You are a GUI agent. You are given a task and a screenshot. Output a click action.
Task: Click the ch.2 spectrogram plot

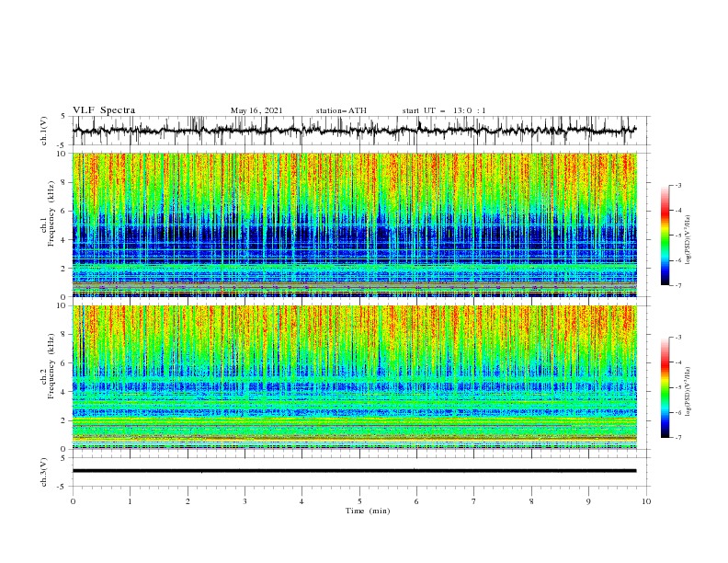(355, 377)
